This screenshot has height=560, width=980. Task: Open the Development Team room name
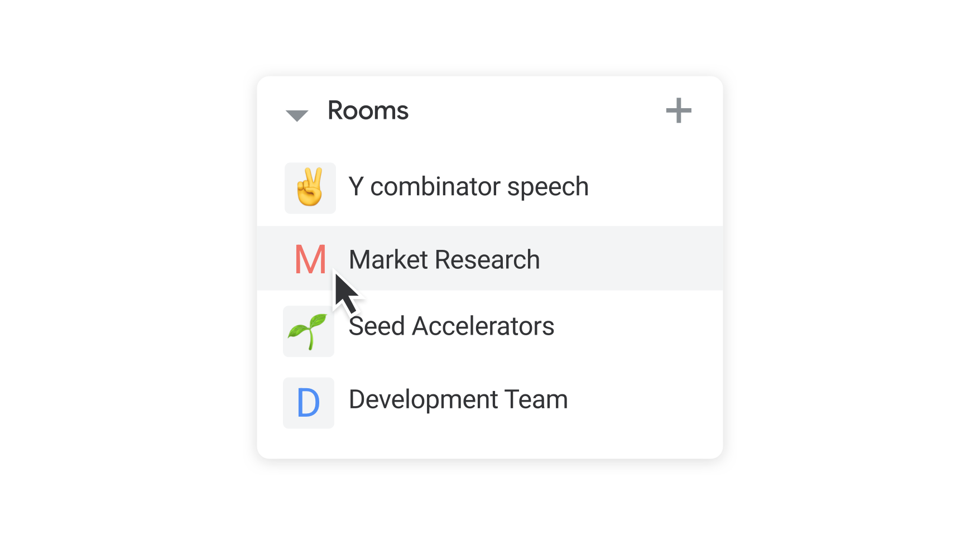pyautogui.click(x=458, y=400)
